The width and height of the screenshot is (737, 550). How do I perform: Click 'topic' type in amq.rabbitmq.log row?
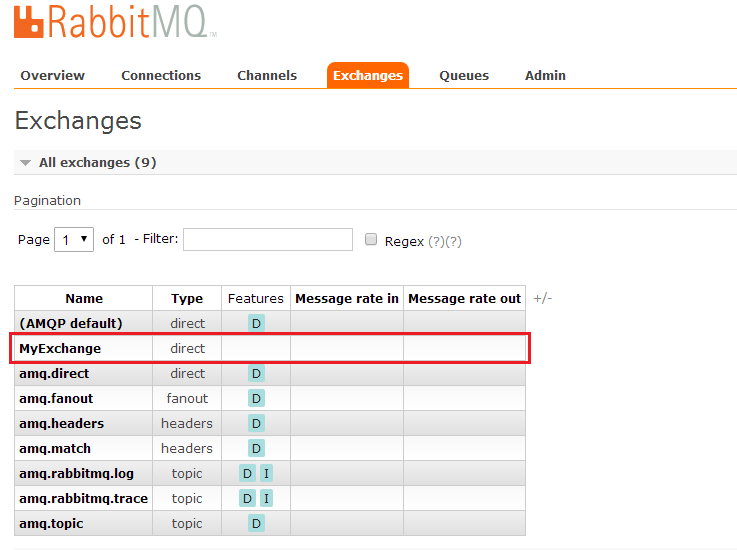(x=187, y=473)
